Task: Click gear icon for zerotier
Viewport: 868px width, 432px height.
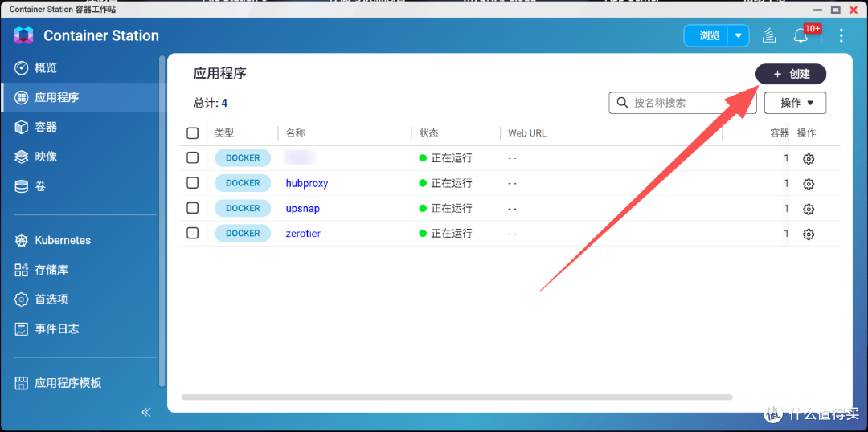Action: point(809,234)
